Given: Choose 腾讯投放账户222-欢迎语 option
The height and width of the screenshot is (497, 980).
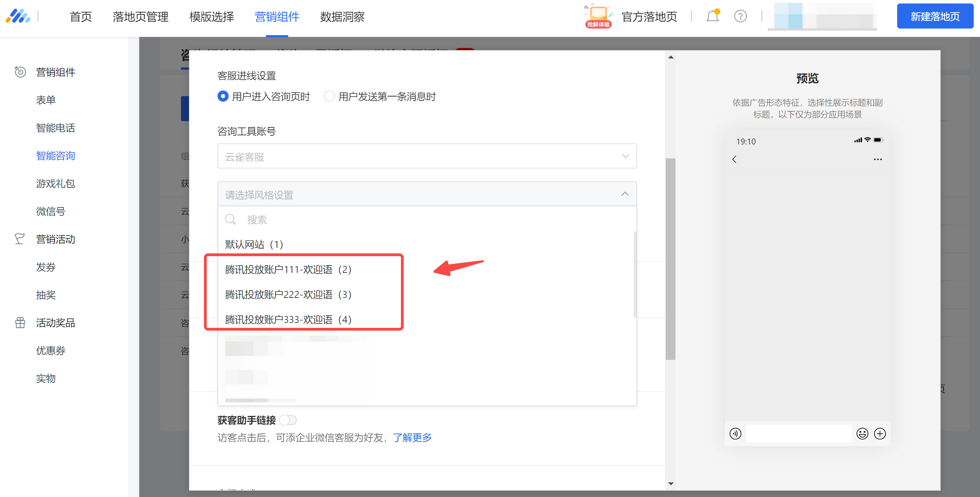Looking at the screenshot, I should [288, 294].
